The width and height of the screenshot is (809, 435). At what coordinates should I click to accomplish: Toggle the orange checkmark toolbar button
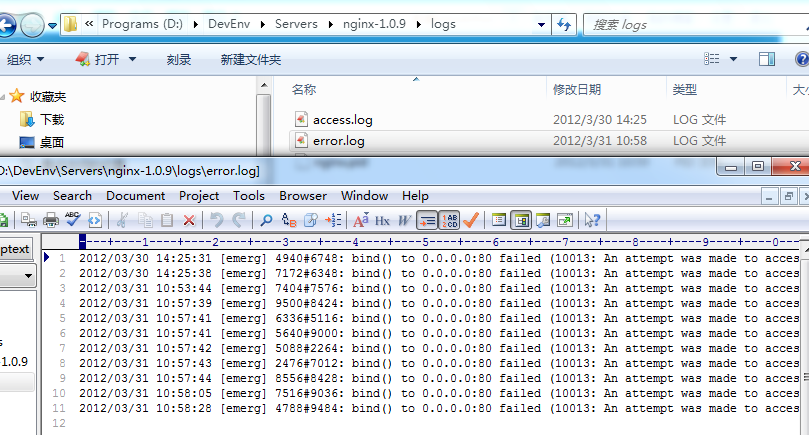pos(471,220)
